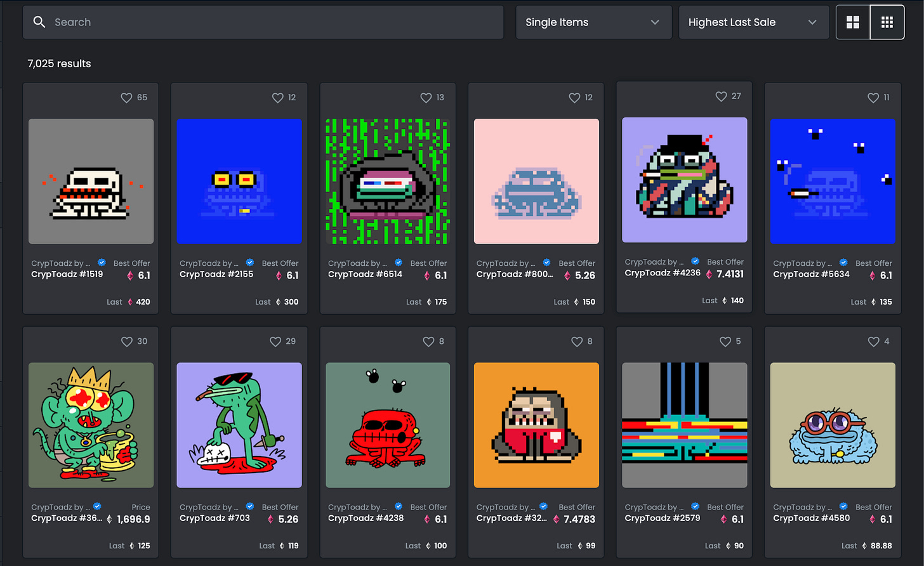Viewport: 924px width, 566px height.
Task: Open the CrypToadz #4238 title link
Action: click(366, 518)
